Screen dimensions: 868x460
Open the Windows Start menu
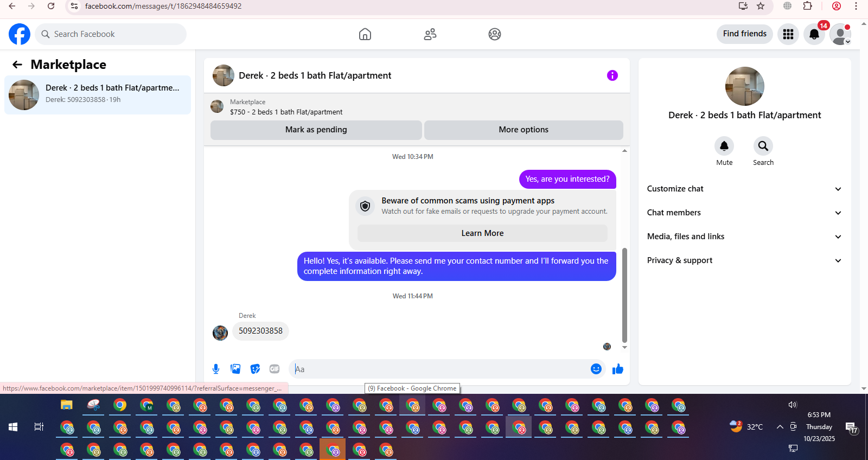pos(13,427)
